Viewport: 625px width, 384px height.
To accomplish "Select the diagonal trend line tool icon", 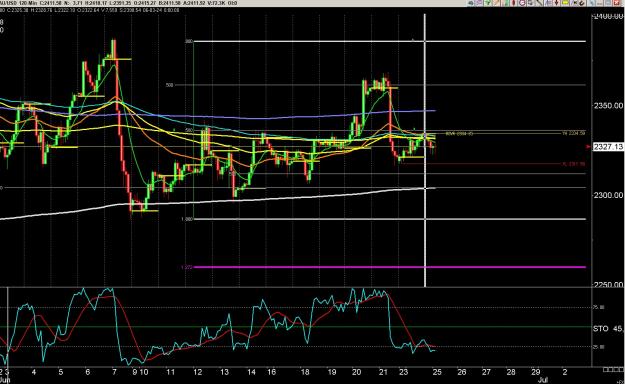I will pyautogui.click(x=539, y=3).
